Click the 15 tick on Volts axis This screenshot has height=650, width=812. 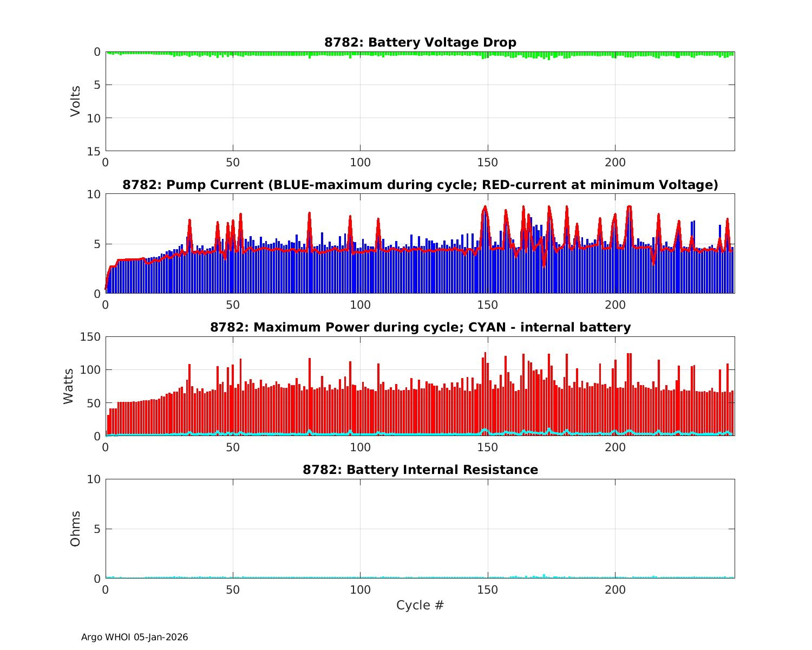95,151
